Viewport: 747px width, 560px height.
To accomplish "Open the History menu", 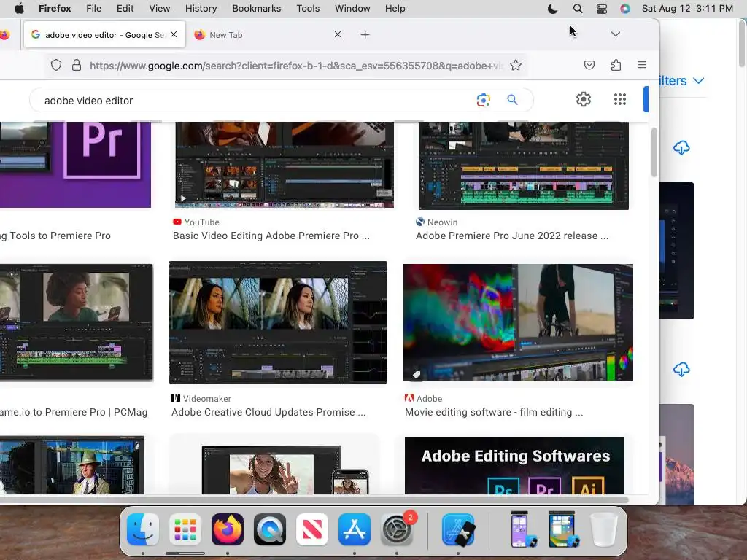I will pyautogui.click(x=201, y=8).
